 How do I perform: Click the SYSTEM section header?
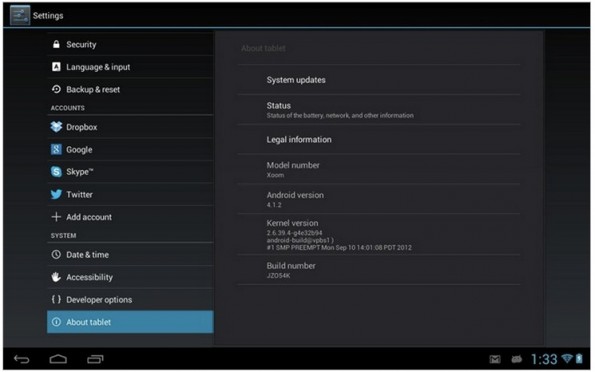(x=63, y=235)
